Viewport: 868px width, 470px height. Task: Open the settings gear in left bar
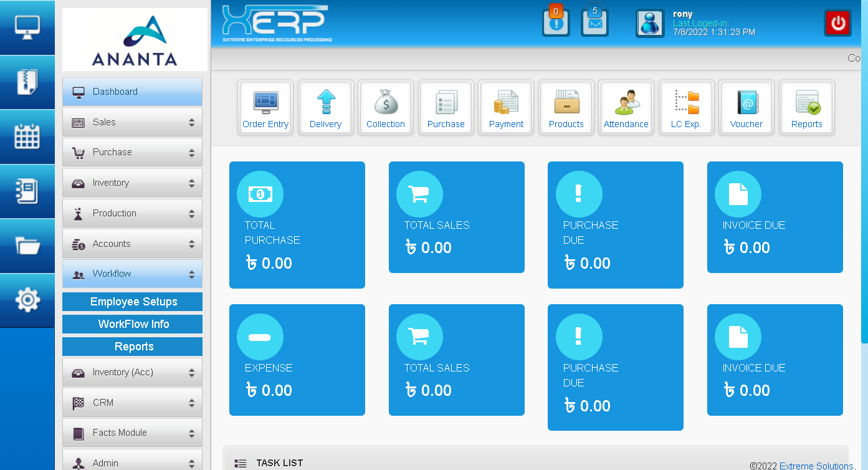pyautogui.click(x=27, y=300)
